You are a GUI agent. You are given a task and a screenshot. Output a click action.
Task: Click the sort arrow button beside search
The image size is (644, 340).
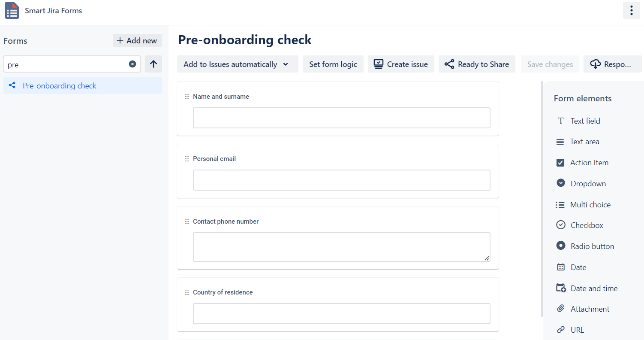pos(153,64)
